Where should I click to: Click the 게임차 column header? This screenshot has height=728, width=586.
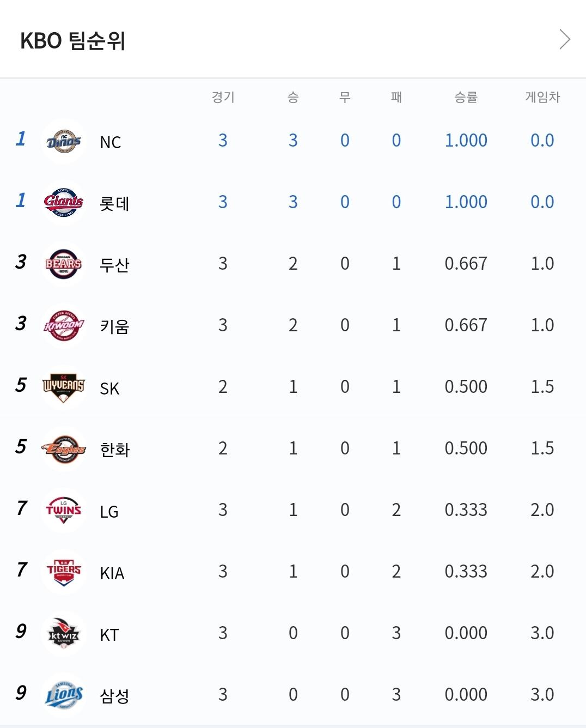542,97
